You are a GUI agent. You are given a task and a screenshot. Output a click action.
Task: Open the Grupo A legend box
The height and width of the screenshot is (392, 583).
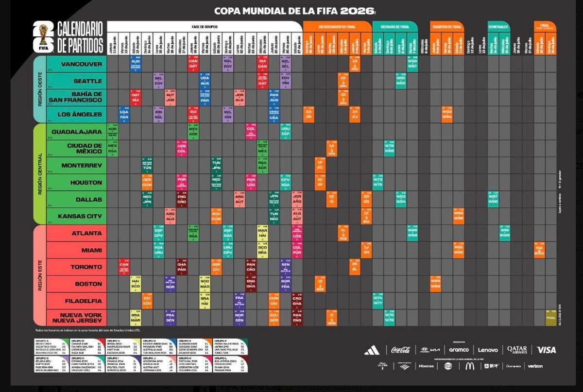(x=51, y=347)
